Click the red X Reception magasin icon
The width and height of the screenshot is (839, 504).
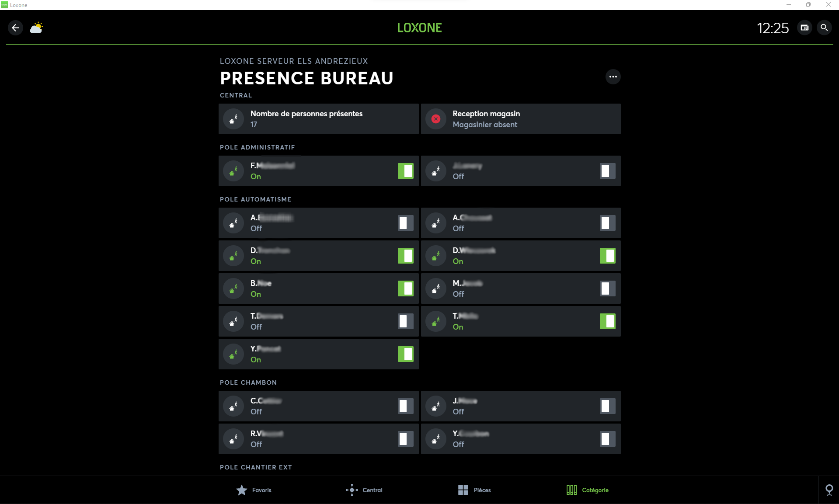point(436,119)
